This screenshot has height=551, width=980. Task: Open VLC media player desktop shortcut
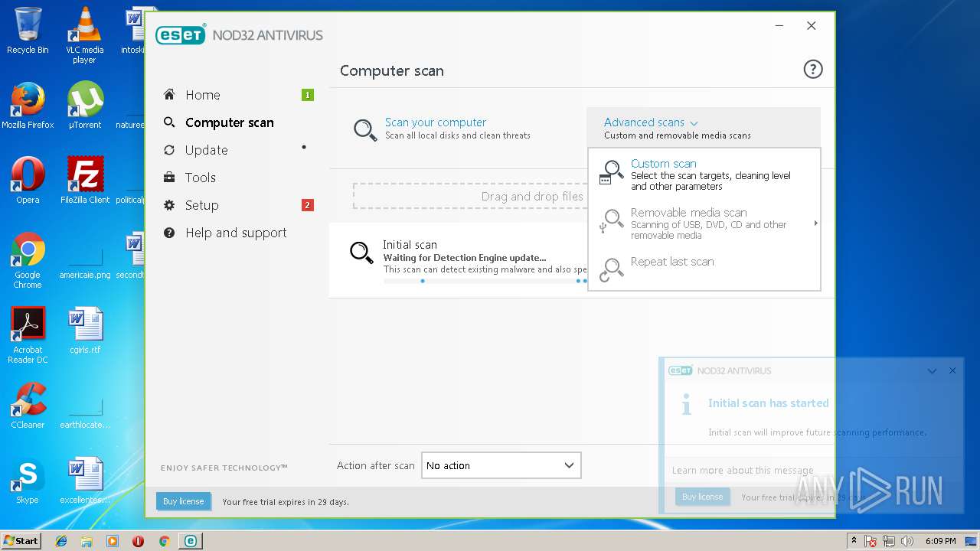tap(84, 35)
